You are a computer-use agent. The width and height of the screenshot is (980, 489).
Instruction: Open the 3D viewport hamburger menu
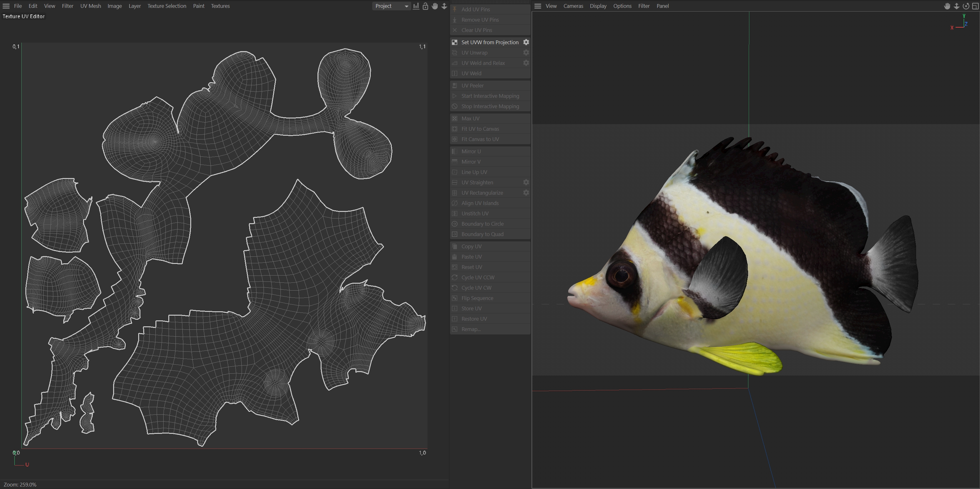tap(537, 6)
